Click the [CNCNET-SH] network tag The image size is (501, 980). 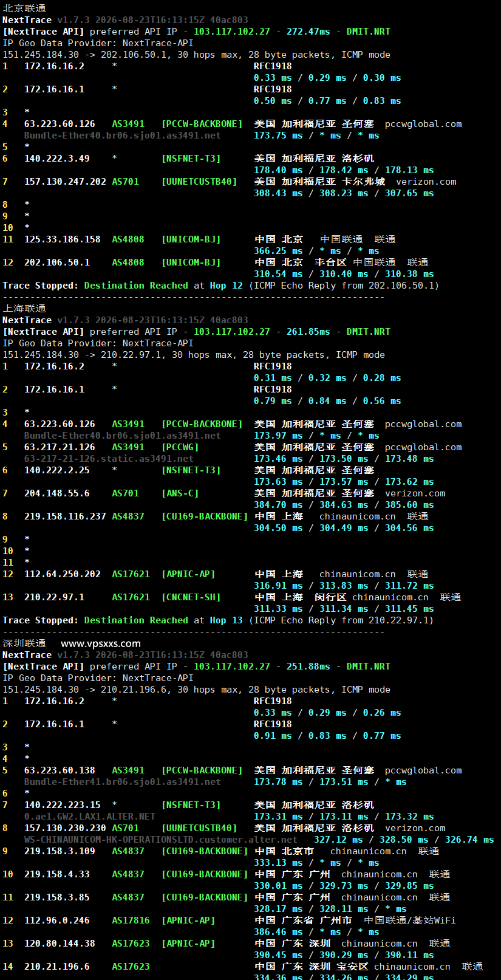pyautogui.click(x=191, y=597)
